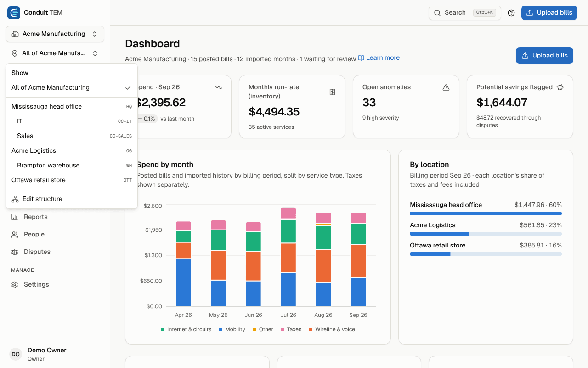Click the Conduit TEM logo icon

point(14,13)
